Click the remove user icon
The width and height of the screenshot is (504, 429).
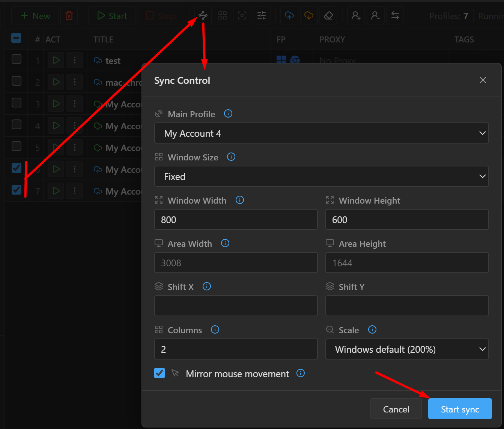[x=375, y=16]
